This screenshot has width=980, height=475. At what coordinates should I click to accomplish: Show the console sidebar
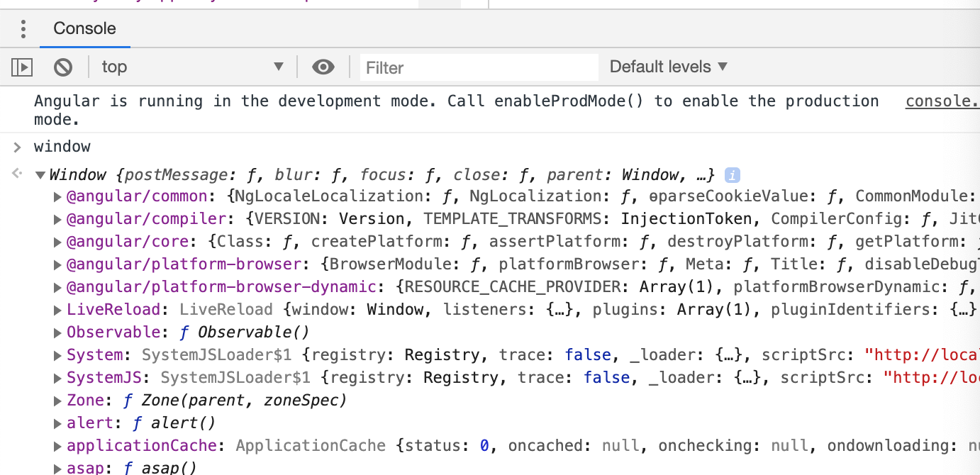pos(22,67)
